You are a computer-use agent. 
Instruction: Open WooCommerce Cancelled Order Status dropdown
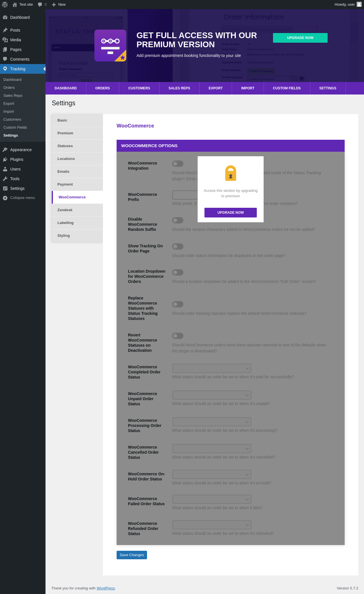point(212,449)
